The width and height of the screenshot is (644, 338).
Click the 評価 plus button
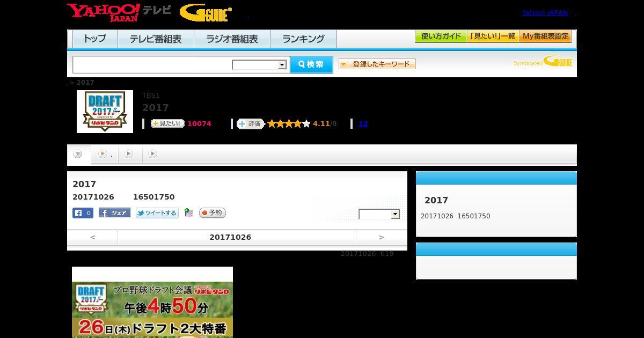(x=251, y=124)
